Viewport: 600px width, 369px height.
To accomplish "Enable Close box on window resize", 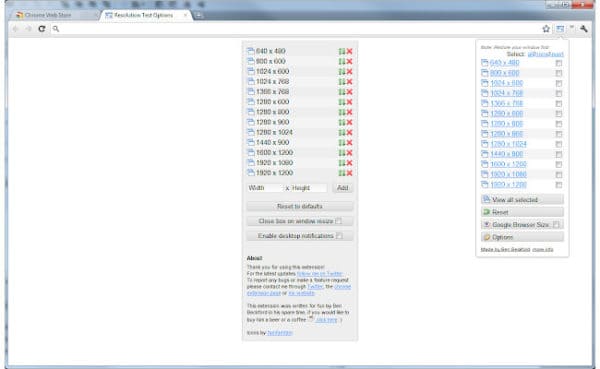I will (338, 221).
